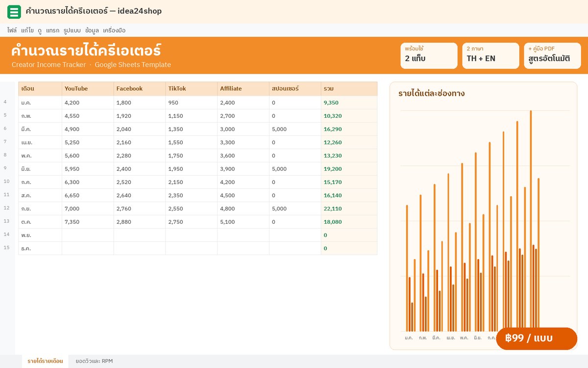The width and height of the screenshot is (588, 368).
Task: Click the ม.ค. label on the chart axis
Action: 409,338
